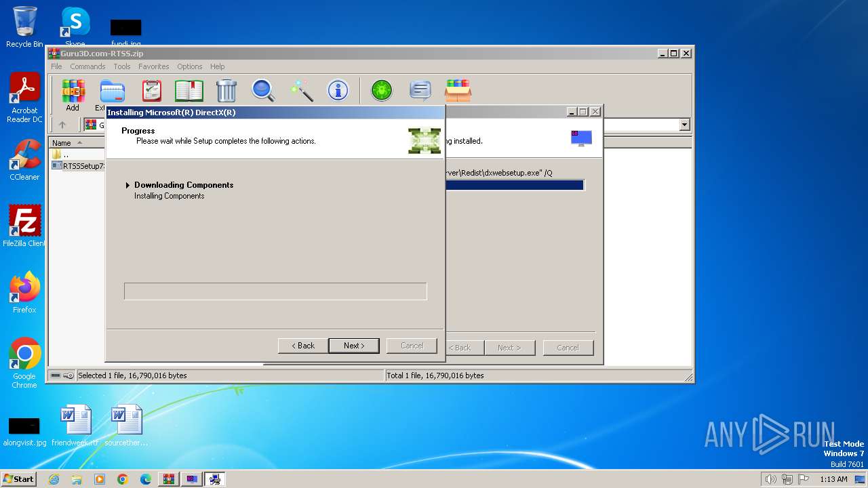The image size is (868, 488).
Task: Click Cancel in the background RTSS setup window
Action: point(568,348)
